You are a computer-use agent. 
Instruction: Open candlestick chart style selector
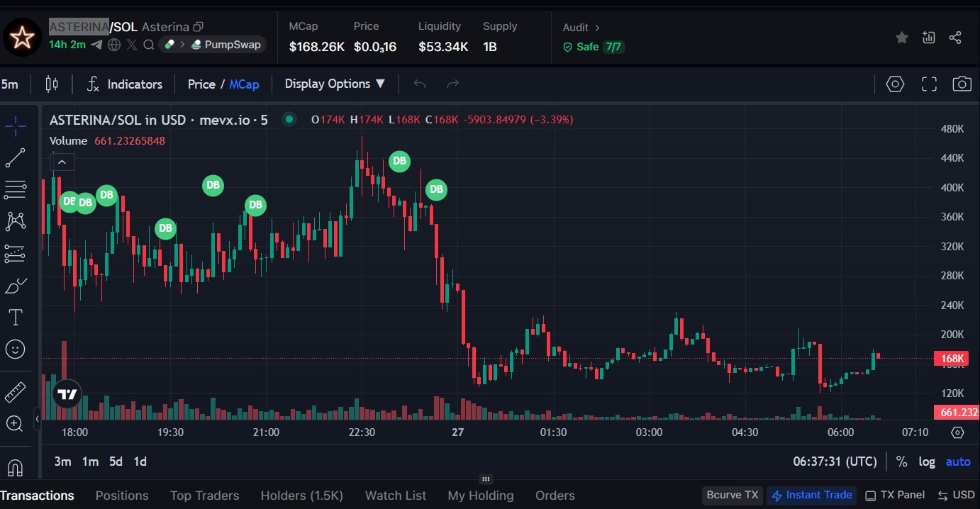[x=52, y=84]
